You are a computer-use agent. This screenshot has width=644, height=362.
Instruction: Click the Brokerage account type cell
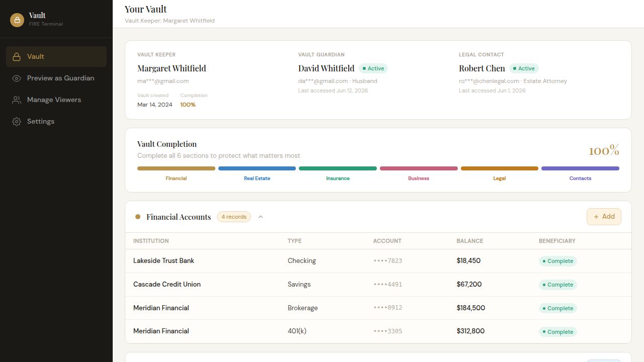(302, 308)
